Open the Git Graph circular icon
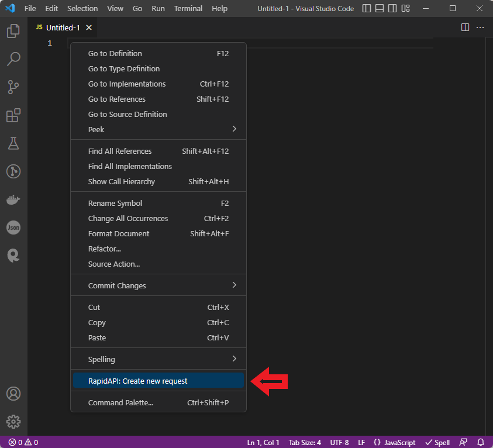Screen dimensions: 493x448 tap(13, 171)
